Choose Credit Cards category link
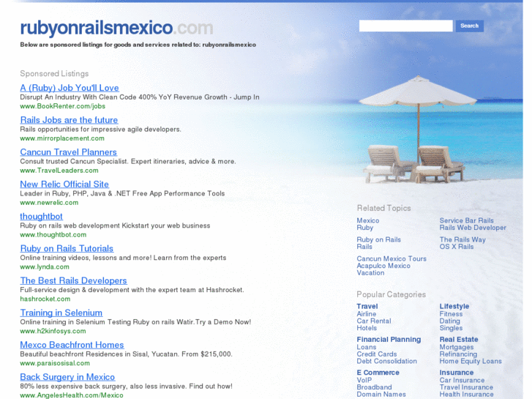 [x=377, y=354]
